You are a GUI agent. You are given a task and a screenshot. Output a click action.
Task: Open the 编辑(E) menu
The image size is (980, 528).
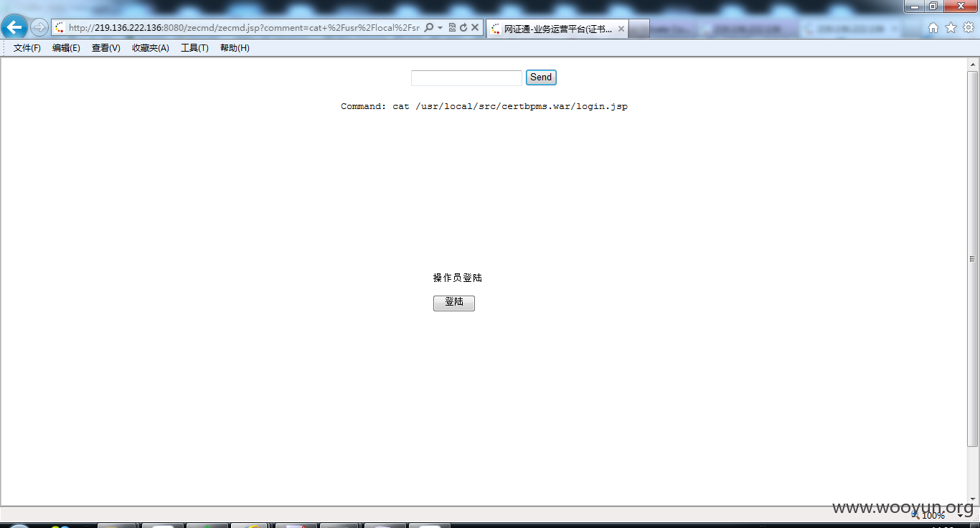pyautogui.click(x=66, y=48)
